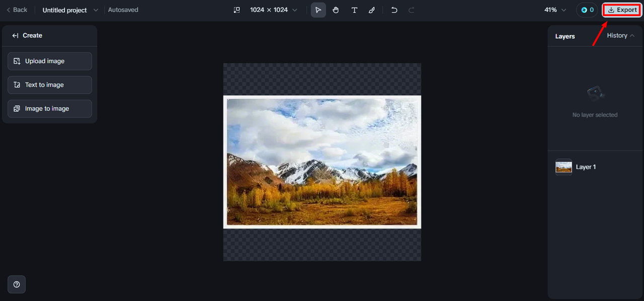Viewport: 644px width, 301px height.
Task: Select the Text tool
Action: point(354,10)
